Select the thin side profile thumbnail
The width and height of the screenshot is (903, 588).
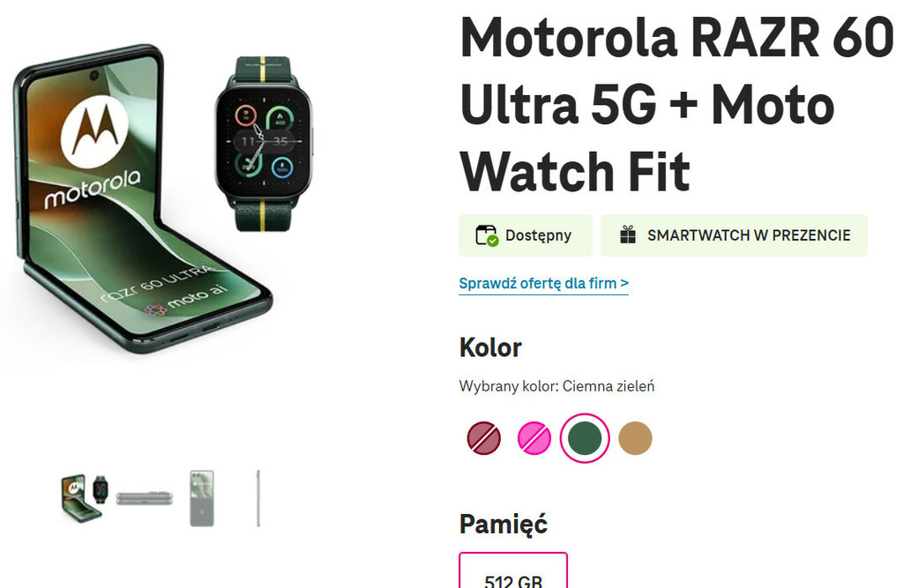click(x=258, y=498)
